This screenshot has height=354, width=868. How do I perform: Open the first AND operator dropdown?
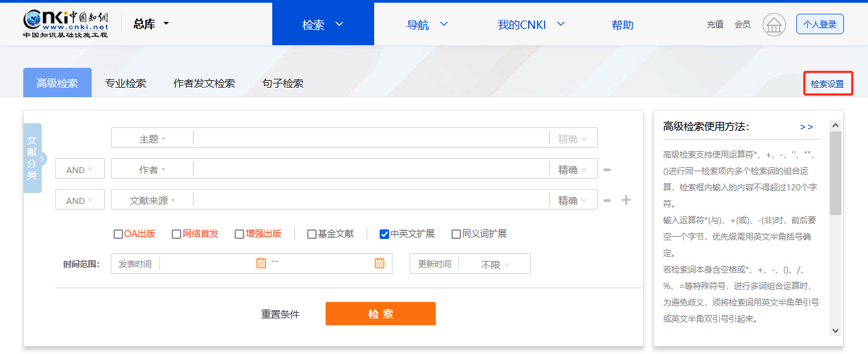pyautogui.click(x=79, y=170)
